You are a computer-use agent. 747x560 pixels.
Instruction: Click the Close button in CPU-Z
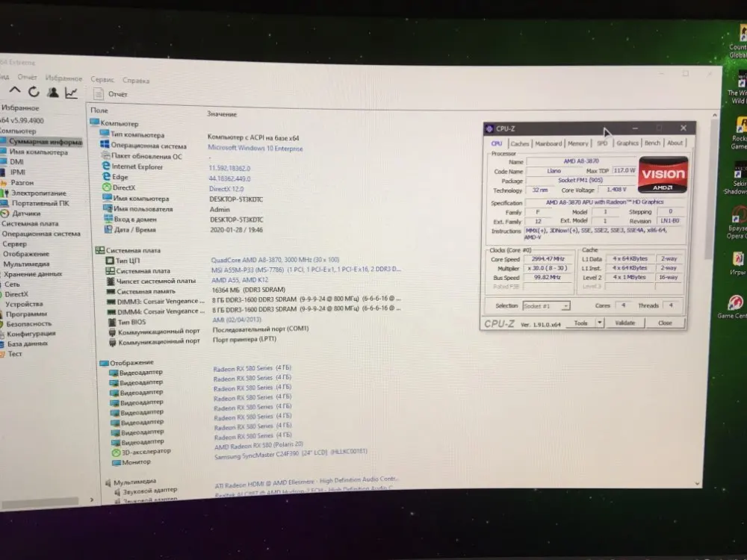point(665,323)
